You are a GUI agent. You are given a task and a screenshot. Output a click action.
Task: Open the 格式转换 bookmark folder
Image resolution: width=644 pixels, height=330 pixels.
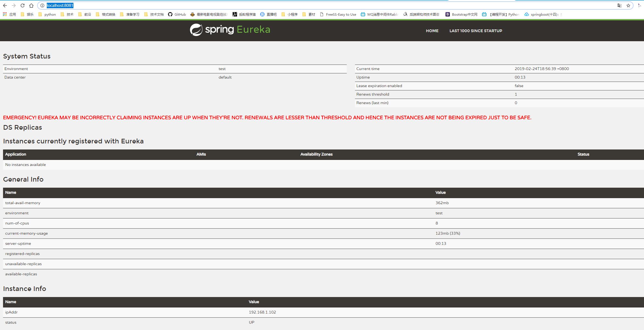tap(106, 14)
